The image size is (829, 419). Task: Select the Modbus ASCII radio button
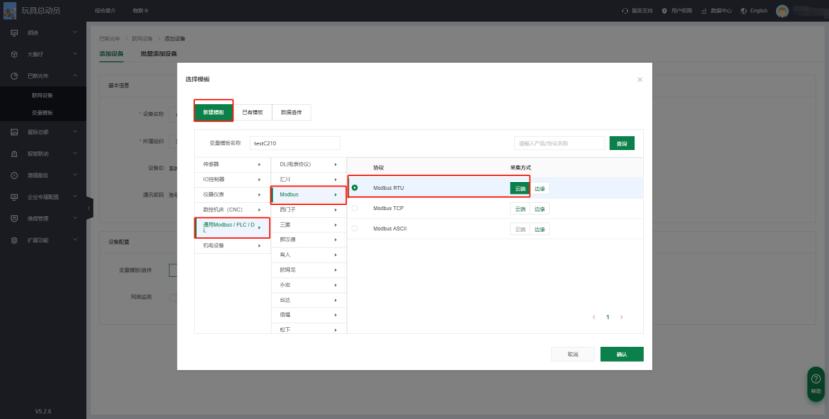354,229
